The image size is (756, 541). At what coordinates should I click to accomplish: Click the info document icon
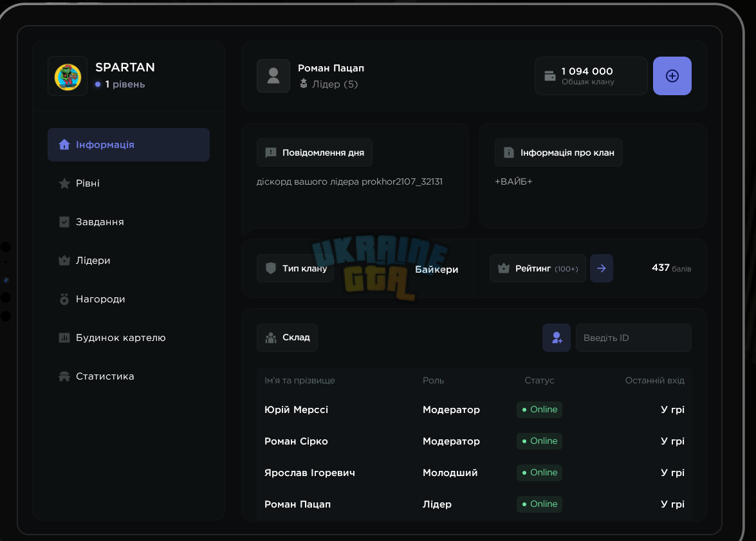coord(509,152)
